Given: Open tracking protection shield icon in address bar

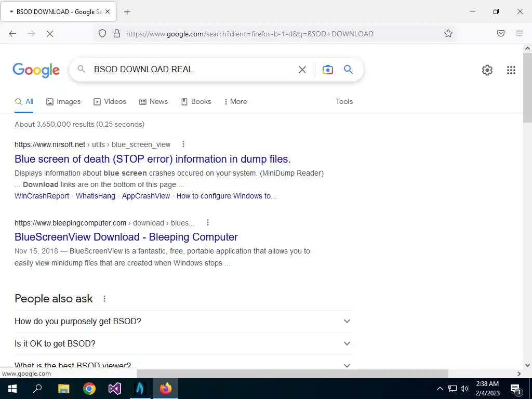Looking at the screenshot, I should point(102,33).
